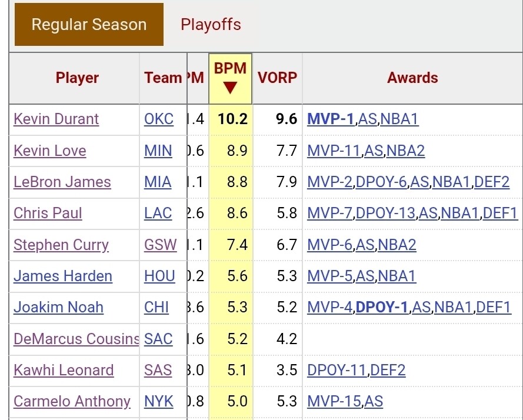The width and height of the screenshot is (523, 420).
Task: Open the SAC team link
Action: click(158, 339)
